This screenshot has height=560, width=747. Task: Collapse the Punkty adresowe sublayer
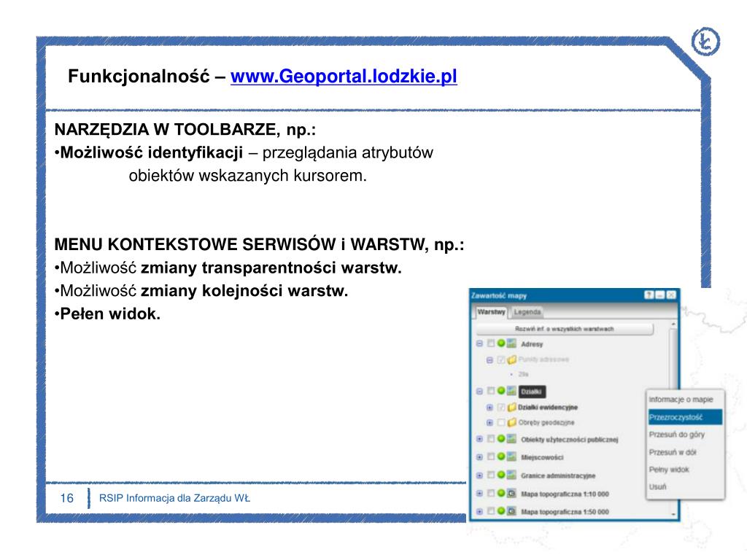(489, 359)
